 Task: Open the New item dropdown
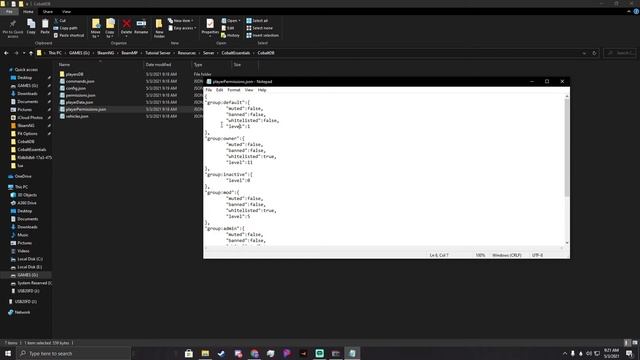(181, 20)
